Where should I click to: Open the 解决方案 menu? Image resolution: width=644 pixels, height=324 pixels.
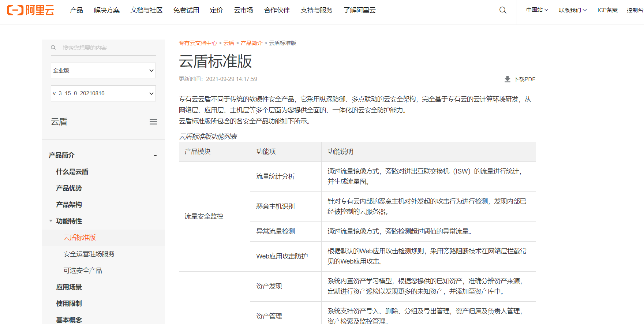point(107,10)
